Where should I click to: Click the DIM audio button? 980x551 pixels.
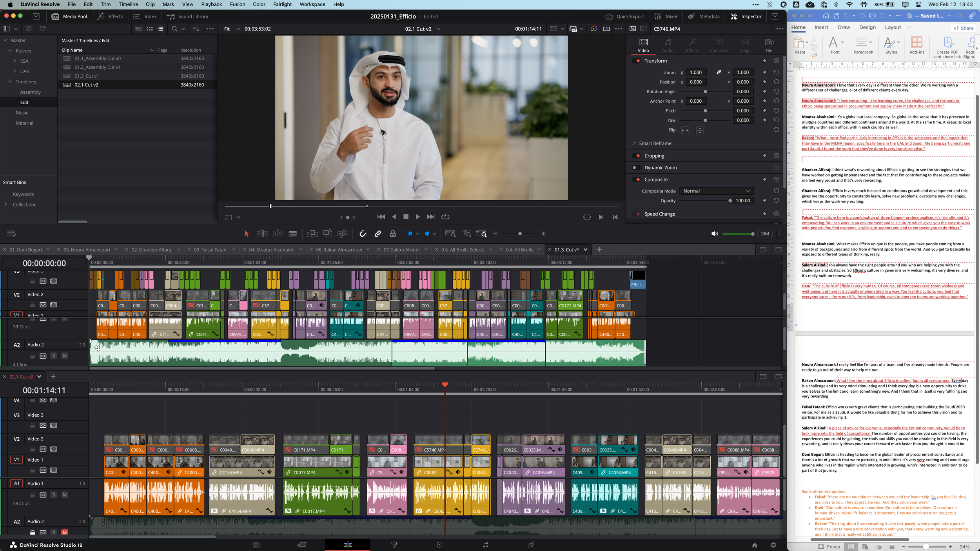coord(764,234)
